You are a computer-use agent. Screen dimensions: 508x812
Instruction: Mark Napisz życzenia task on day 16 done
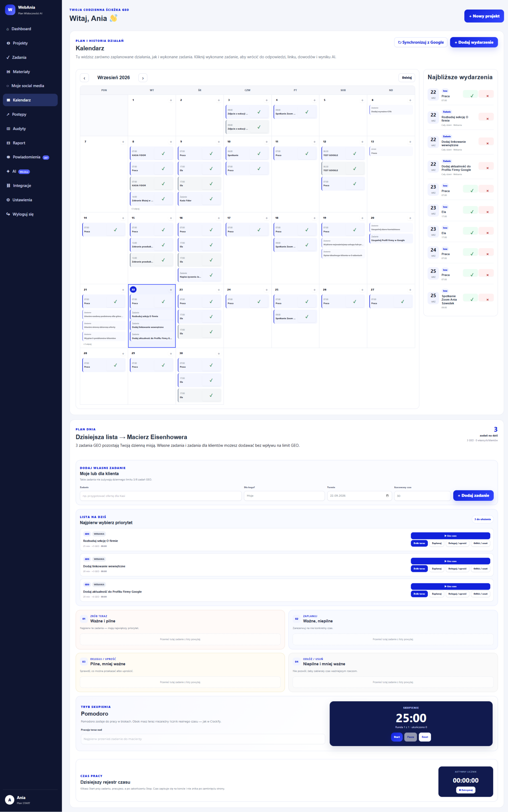tap(211, 275)
